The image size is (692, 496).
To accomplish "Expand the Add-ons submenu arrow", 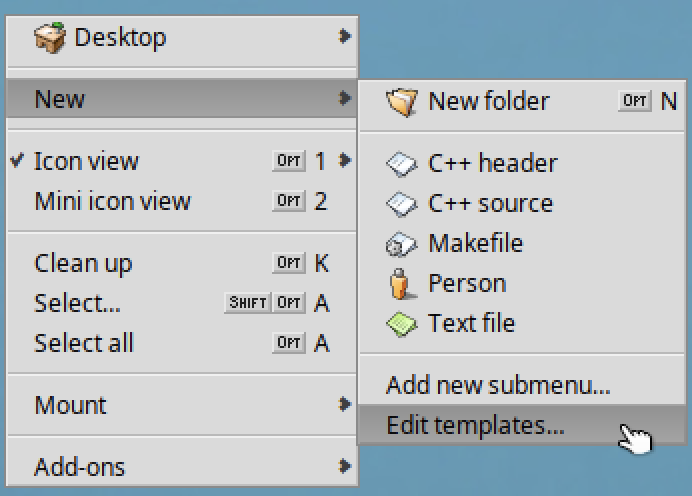I will tap(344, 466).
